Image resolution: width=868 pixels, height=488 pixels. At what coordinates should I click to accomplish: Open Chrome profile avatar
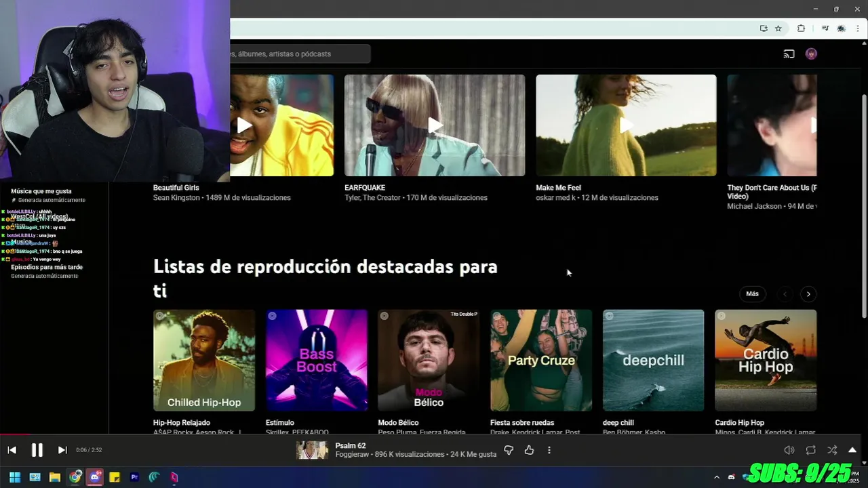842,28
